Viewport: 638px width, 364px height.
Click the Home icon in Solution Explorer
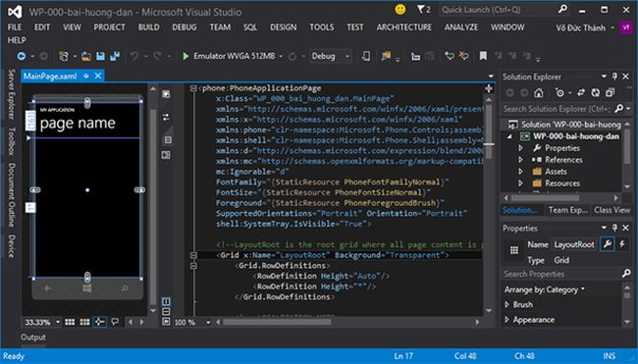pyautogui.click(x=539, y=93)
